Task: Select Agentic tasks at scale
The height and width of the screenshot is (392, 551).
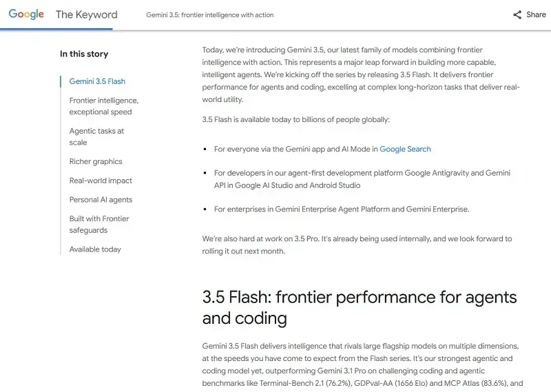Action: [96, 137]
